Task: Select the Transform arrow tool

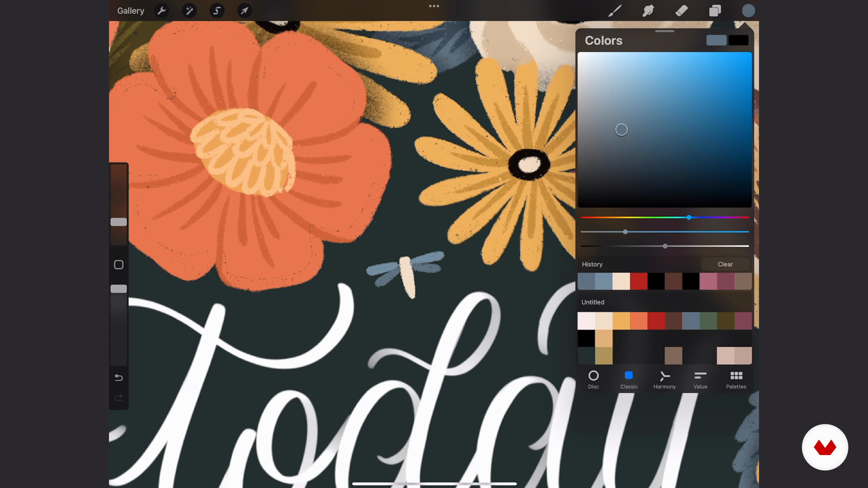Action: point(244,11)
